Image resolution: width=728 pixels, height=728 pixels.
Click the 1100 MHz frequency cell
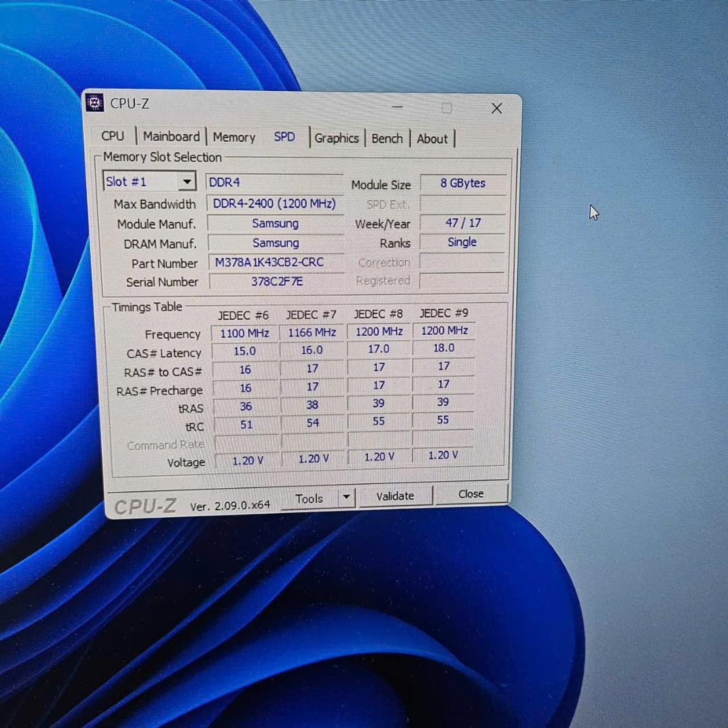[x=245, y=334]
